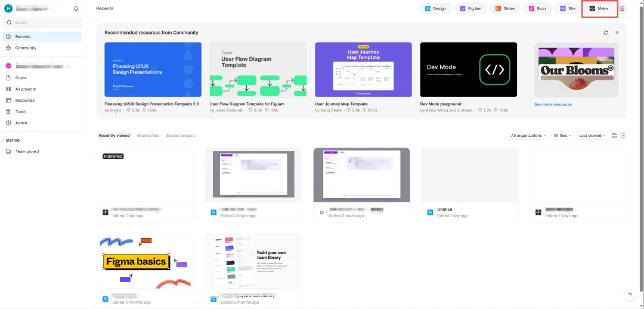This screenshot has height=309, width=644.
Task: Click the Admin icon
Action: 8,123
